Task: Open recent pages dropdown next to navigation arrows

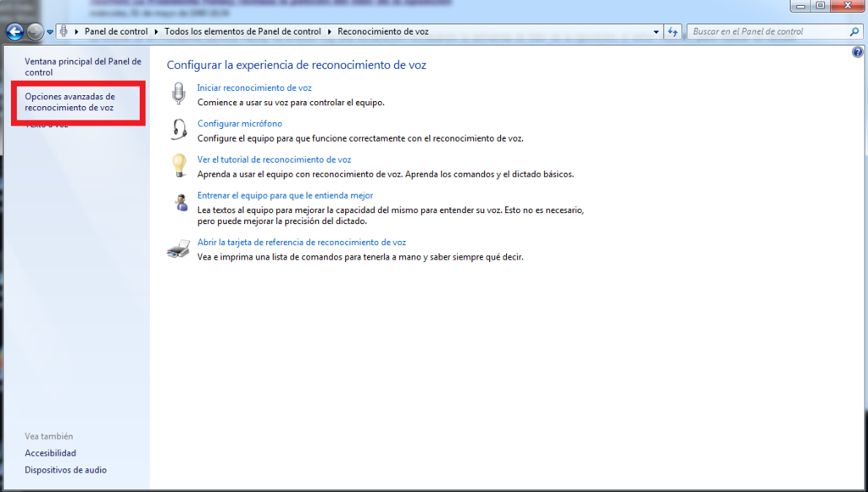Action: point(50,32)
